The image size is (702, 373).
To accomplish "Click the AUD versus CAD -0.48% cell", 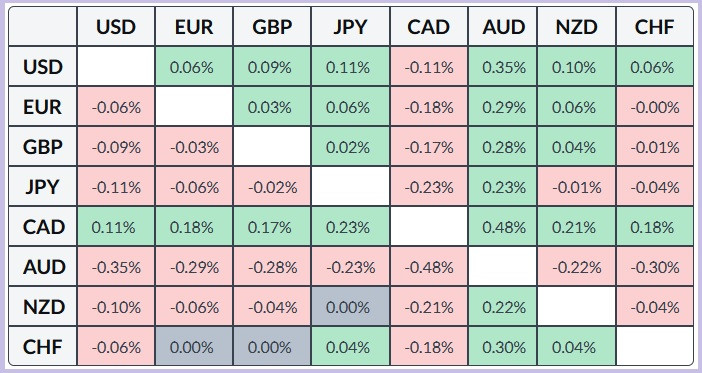I will [429, 266].
